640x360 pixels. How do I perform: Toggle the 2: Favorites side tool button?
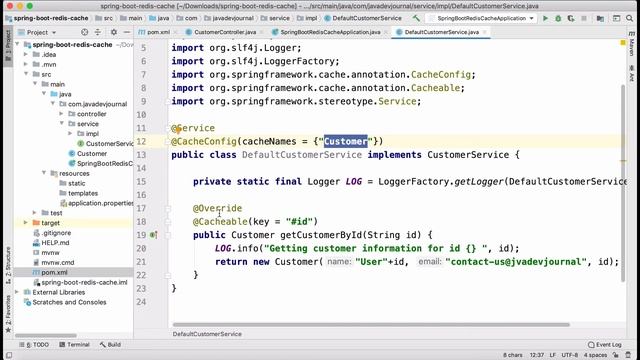click(8, 313)
